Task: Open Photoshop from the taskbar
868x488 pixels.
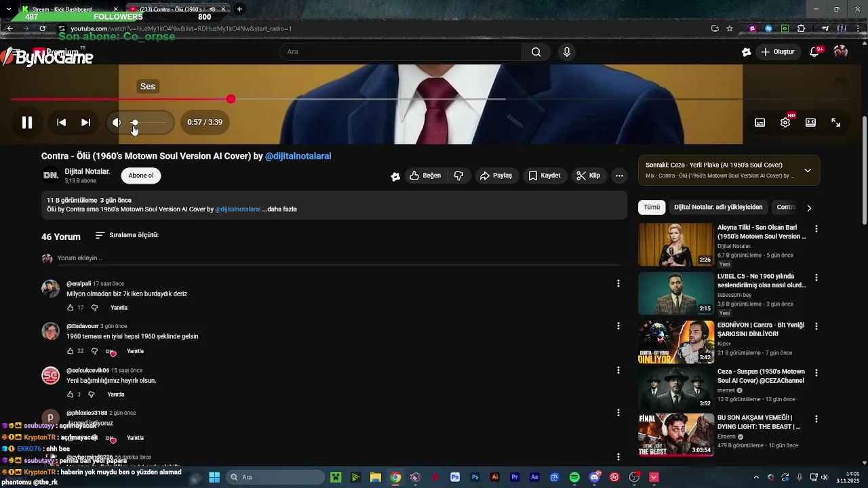Action: [475, 477]
